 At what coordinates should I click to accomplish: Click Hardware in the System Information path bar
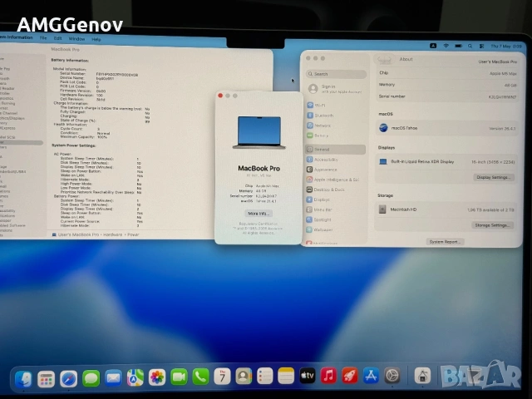pyautogui.click(x=113, y=234)
